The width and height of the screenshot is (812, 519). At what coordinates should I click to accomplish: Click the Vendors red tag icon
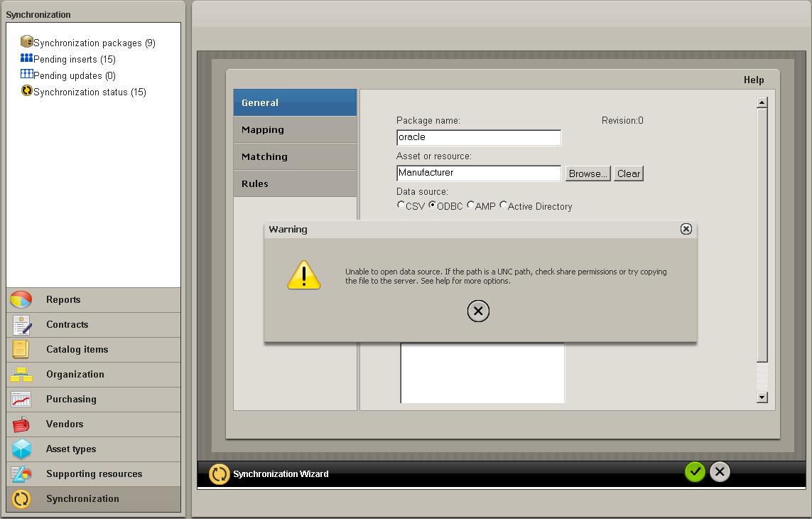coord(21,424)
